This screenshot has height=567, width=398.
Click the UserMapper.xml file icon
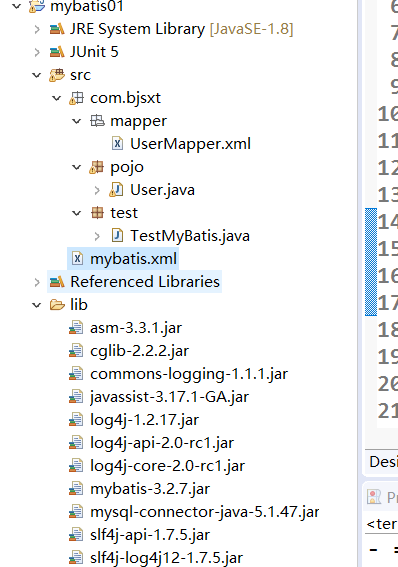(x=117, y=144)
